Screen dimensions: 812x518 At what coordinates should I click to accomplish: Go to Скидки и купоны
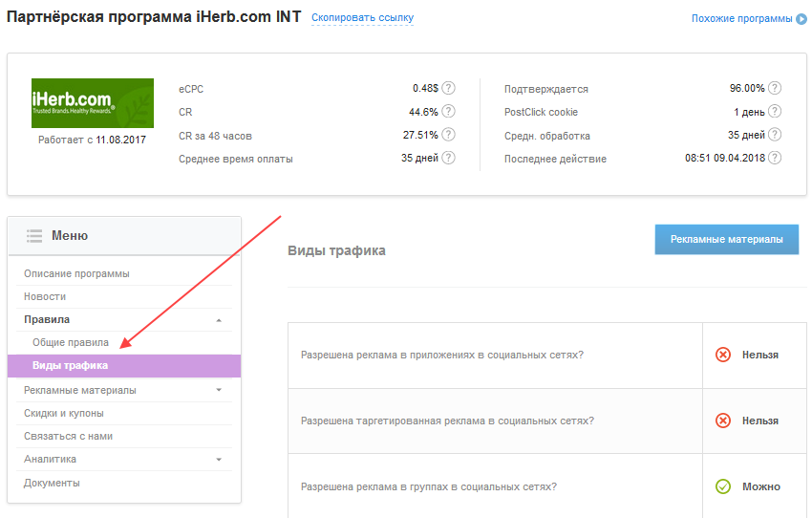pyautogui.click(x=64, y=413)
